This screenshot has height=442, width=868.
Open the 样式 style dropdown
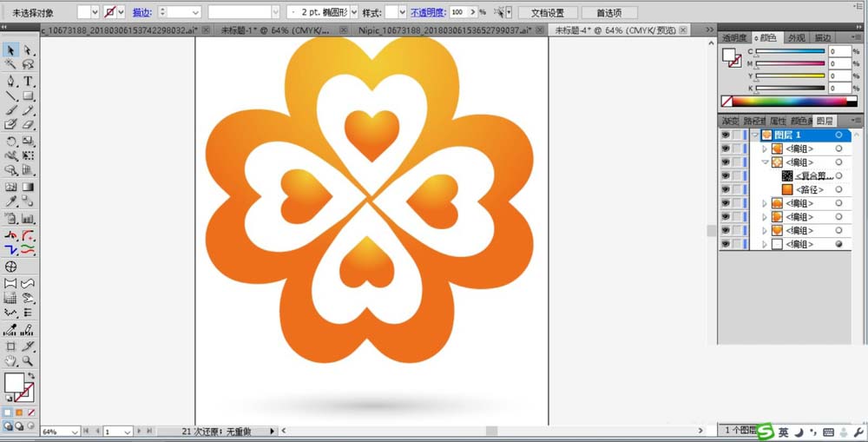tap(403, 11)
